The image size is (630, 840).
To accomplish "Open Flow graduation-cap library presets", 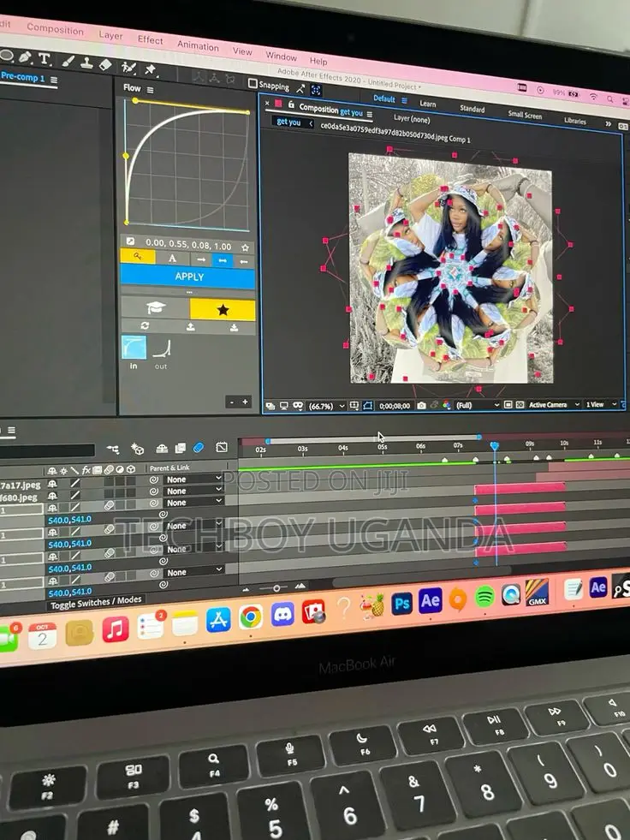I will (x=155, y=307).
